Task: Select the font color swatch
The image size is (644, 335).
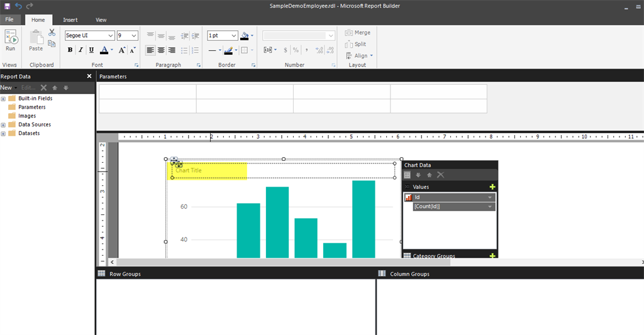Action: click(104, 50)
